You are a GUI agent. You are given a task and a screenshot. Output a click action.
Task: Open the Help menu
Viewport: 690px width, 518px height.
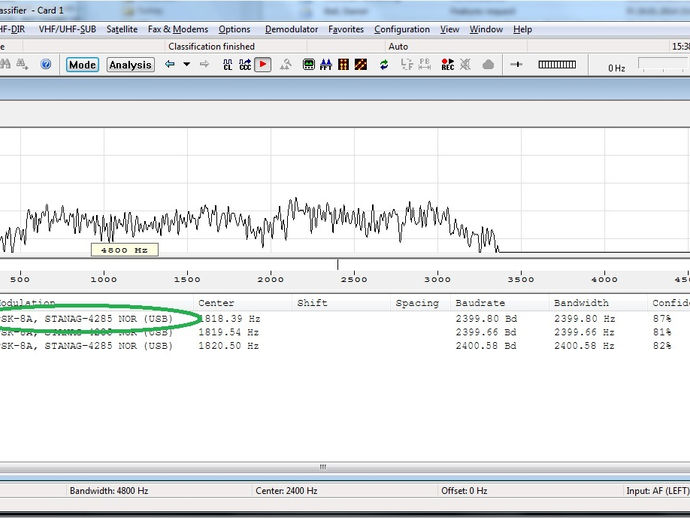pos(522,29)
